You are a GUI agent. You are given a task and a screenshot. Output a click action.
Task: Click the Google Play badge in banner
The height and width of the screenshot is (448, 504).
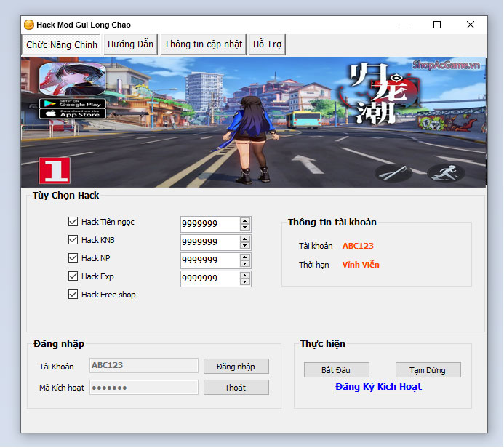[x=72, y=103]
